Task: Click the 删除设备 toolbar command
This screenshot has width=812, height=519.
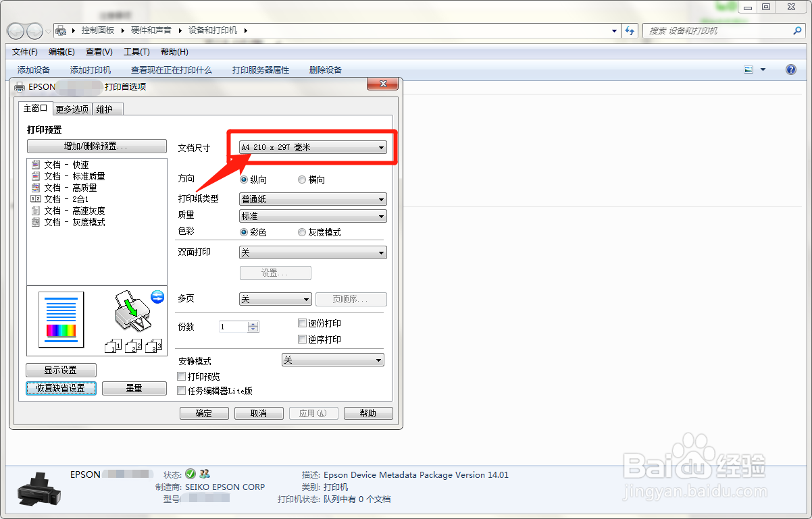Action: point(326,70)
